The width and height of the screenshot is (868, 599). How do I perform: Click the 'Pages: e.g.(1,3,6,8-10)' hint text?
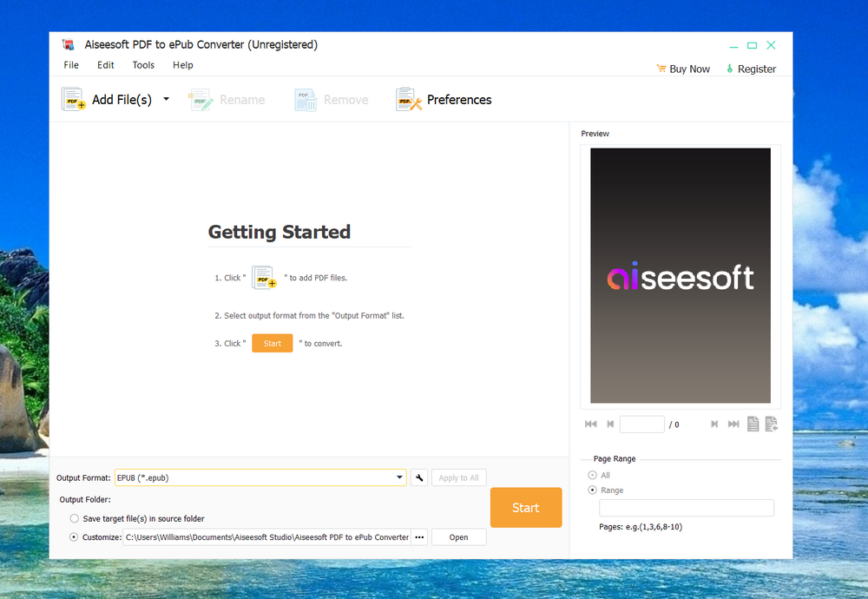click(641, 527)
